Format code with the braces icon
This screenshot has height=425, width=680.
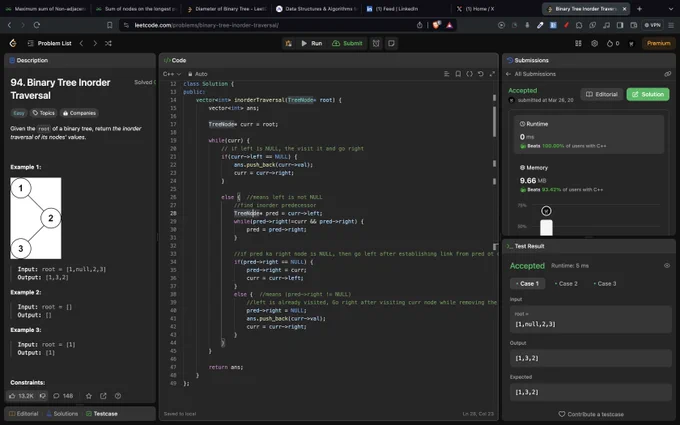469,74
